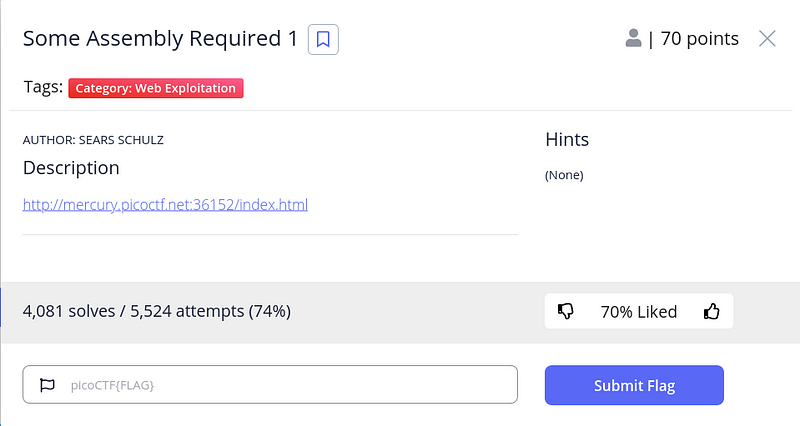The width and height of the screenshot is (800, 426).
Task: Click the 70% Liked rating text
Action: click(x=638, y=312)
